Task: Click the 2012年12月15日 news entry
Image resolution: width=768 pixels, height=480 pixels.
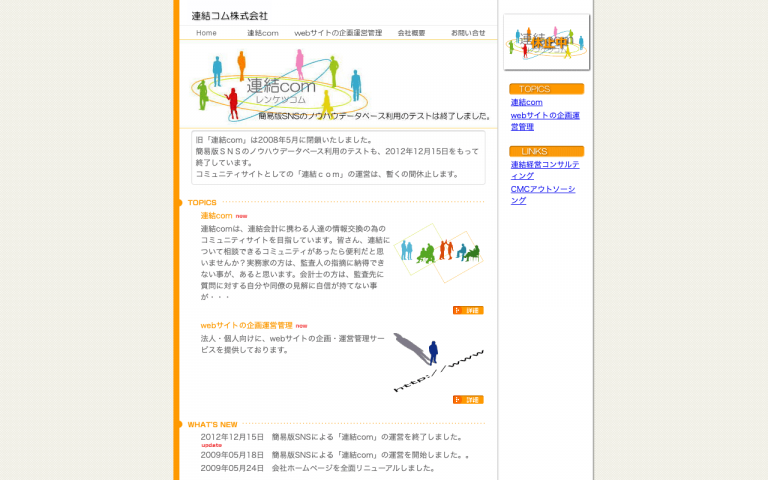Action: coord(332,437)
